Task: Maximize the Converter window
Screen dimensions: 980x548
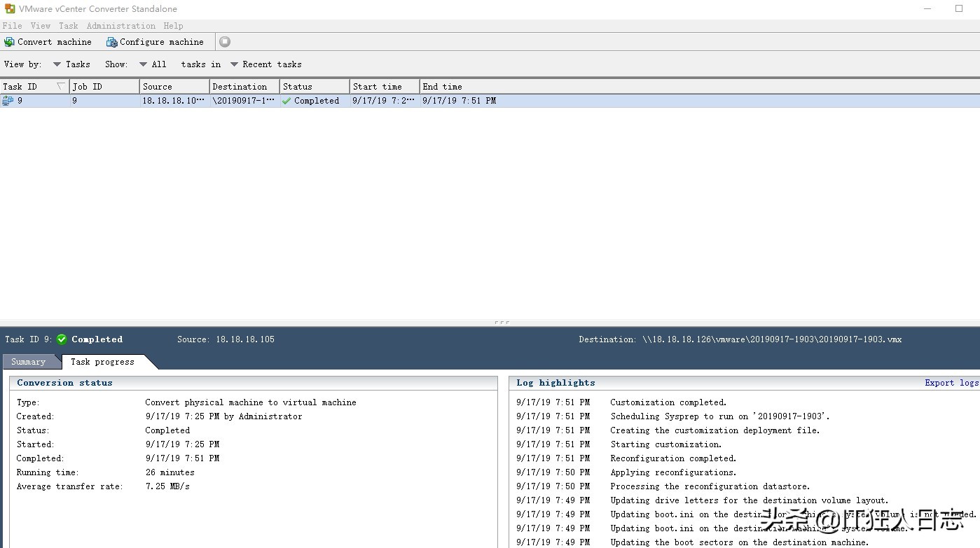Action: 959,9
